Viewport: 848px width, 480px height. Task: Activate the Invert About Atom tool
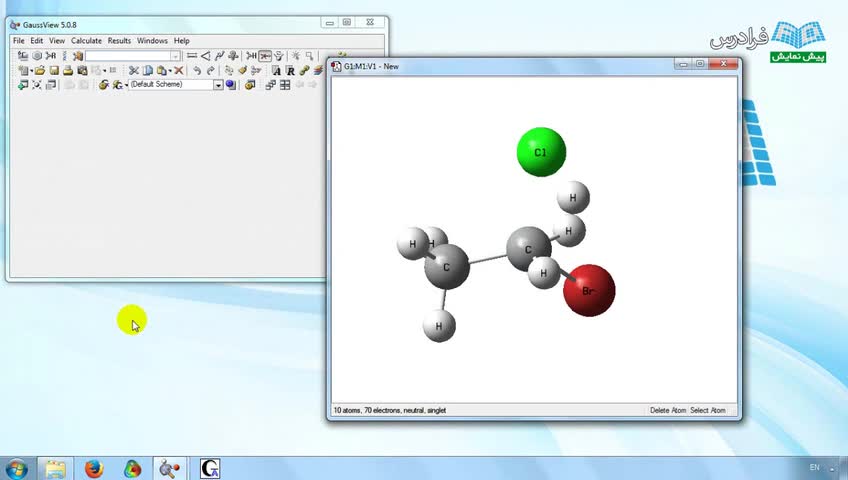pyautogui.click(x=279, y=56)
